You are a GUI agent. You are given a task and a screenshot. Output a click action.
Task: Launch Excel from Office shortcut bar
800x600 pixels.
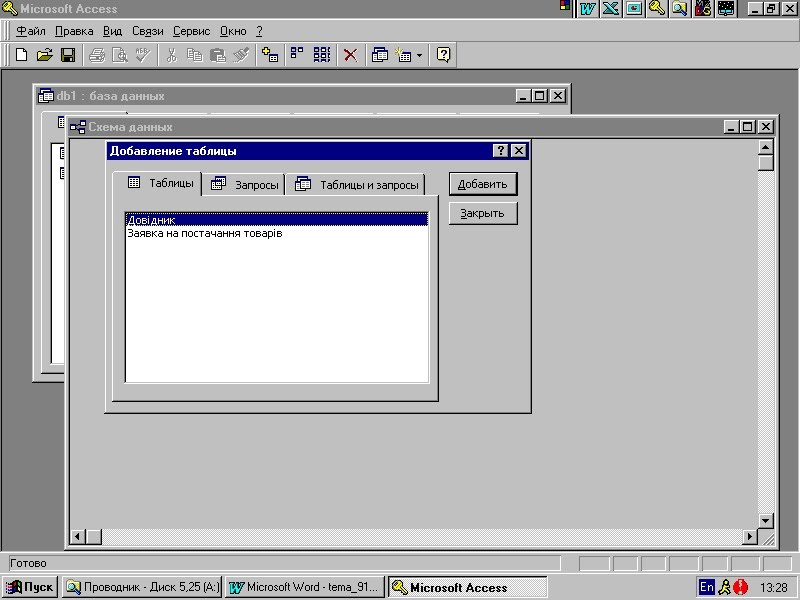click(x=611, y=9)
